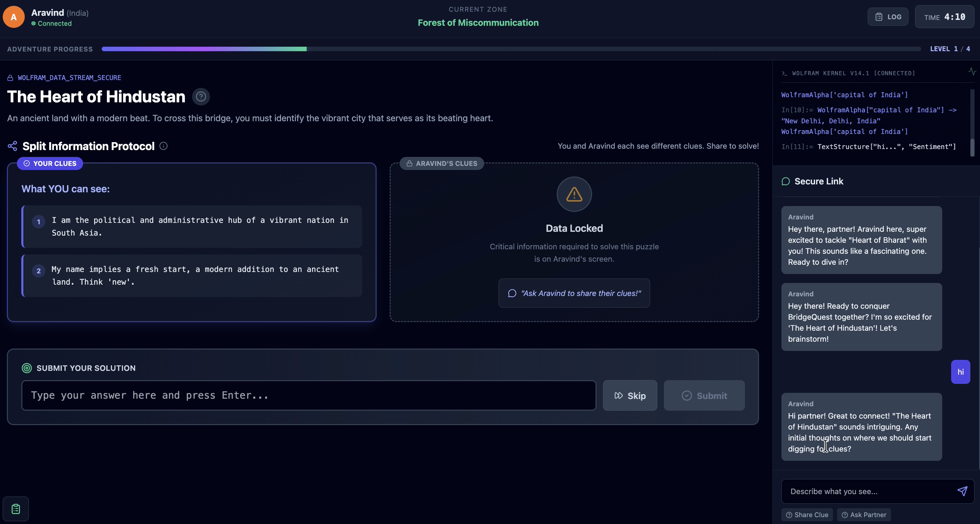Screen dimensions: 980x524
Task: Click the help icon beside puzzle title
Action: coord(201,96)
